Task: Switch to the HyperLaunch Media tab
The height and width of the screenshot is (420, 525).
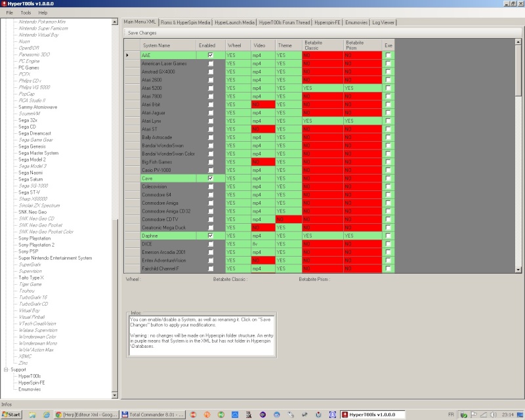Action: coord(235,22)
